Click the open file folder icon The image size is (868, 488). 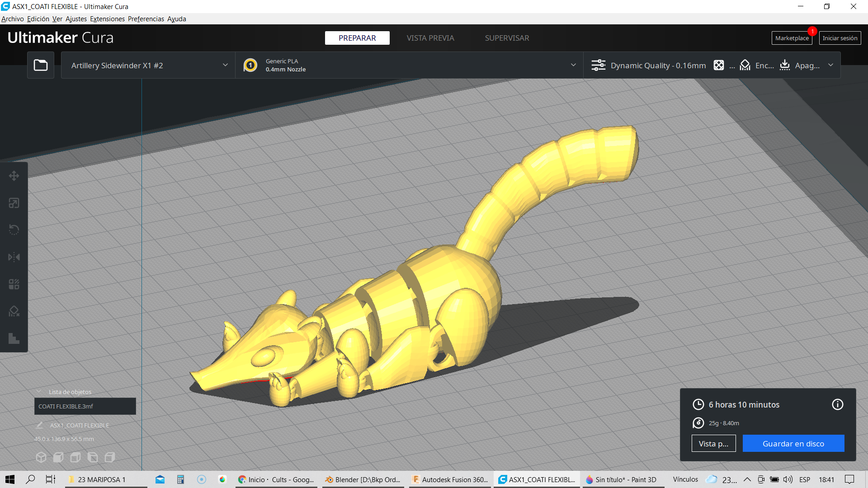(41, 65)
